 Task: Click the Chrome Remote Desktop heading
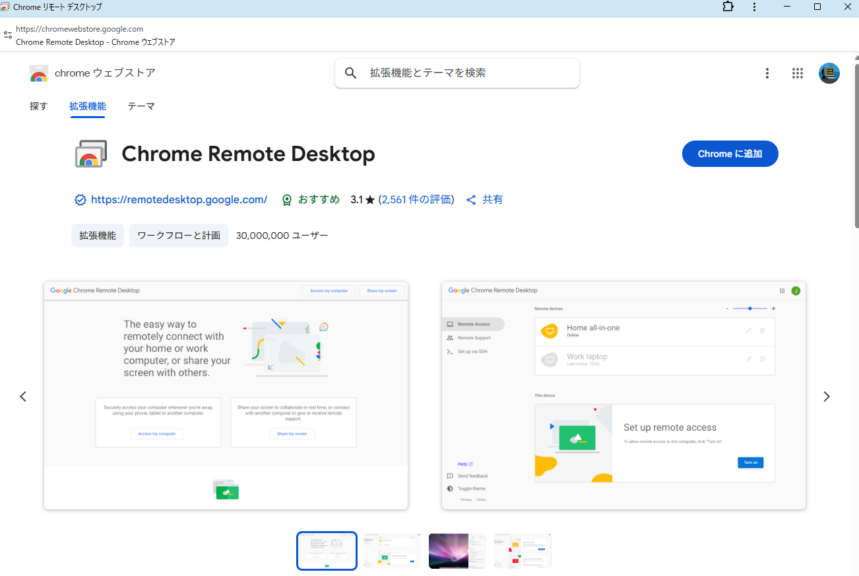point(248,154)
